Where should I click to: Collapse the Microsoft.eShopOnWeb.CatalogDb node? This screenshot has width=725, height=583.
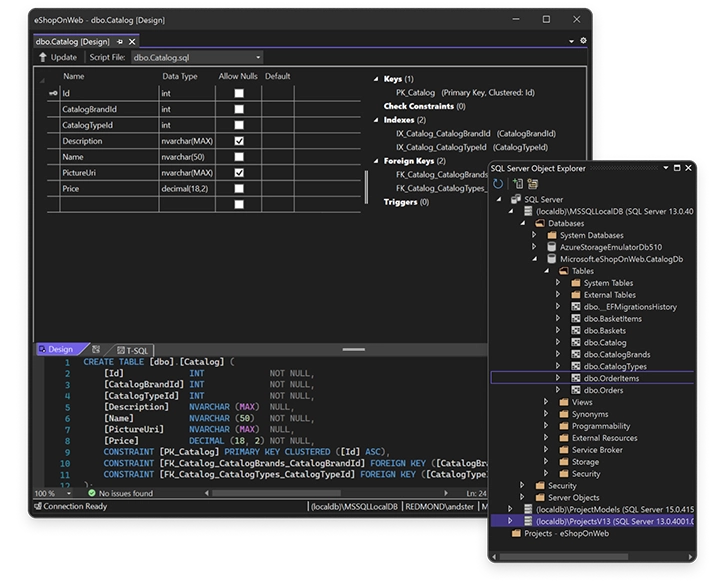(535, 259)
